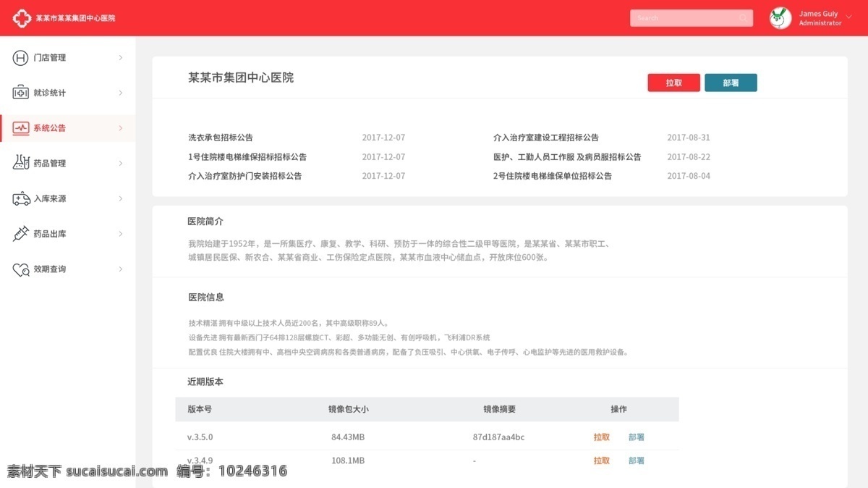Image resolution: width=868 pixels, height=488 pixels.
Task: Click the 版本号 column header
Action: (200, 409)
